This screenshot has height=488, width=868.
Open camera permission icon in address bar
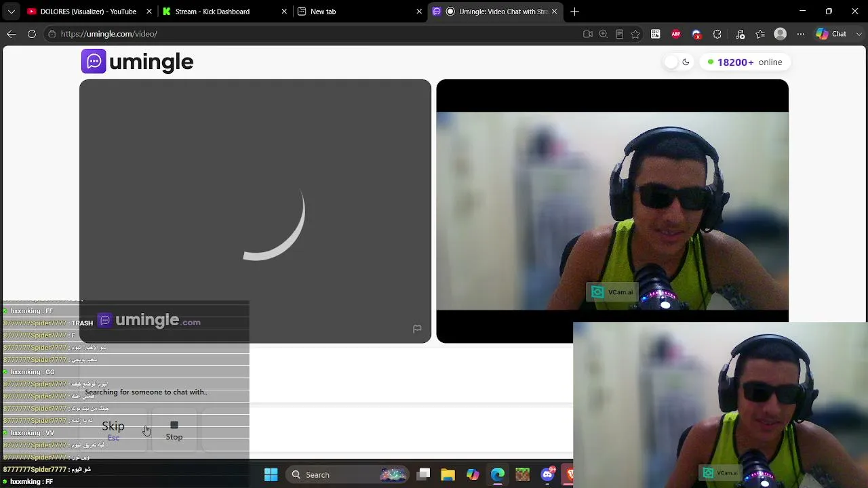[588, 34]
